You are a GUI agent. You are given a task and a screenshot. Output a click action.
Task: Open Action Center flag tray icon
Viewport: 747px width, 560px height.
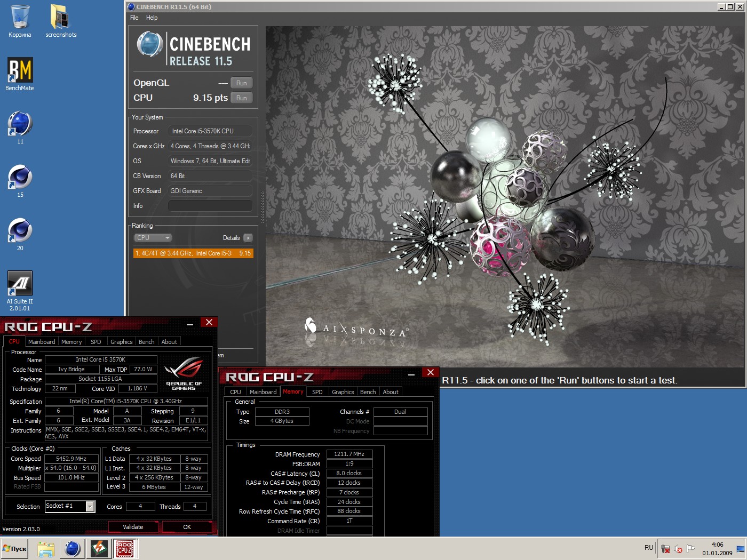pos(691,548)
